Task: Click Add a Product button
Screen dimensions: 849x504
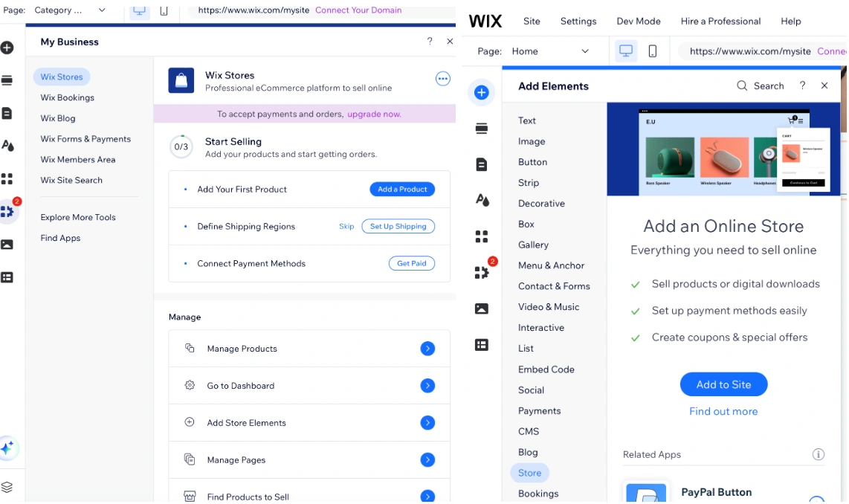Action: [x=402, y=189]
